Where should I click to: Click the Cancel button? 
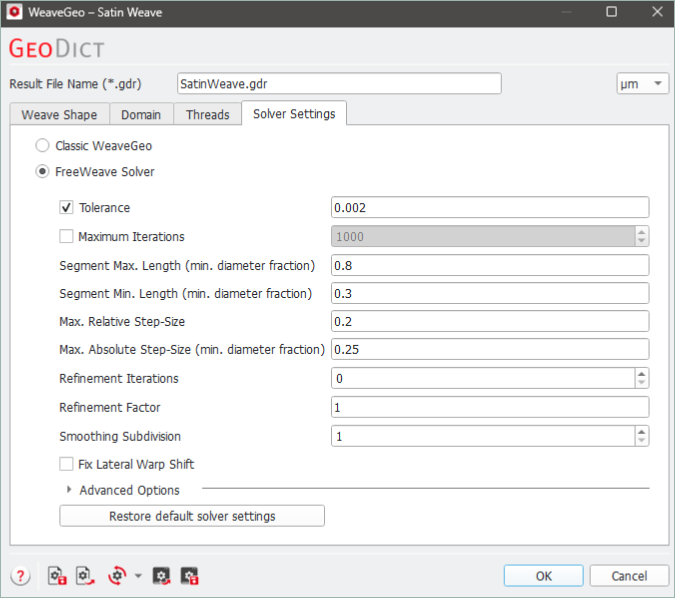point(629,576)
